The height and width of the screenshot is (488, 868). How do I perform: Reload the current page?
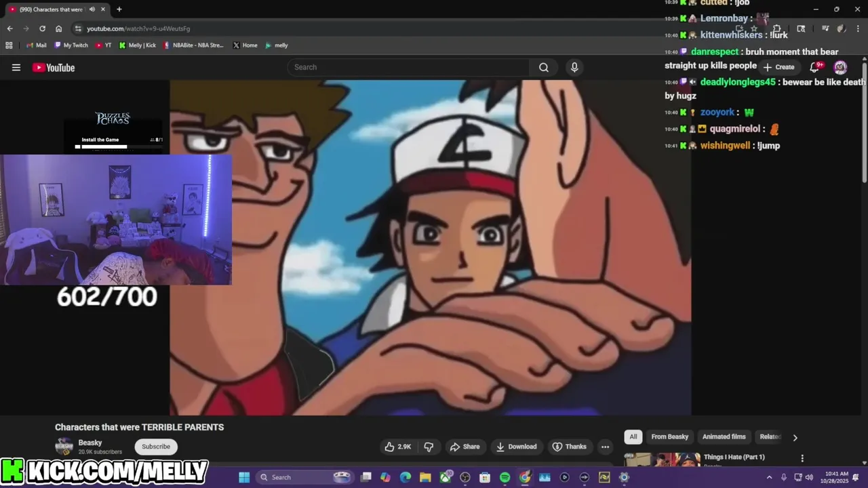(42, 28)
